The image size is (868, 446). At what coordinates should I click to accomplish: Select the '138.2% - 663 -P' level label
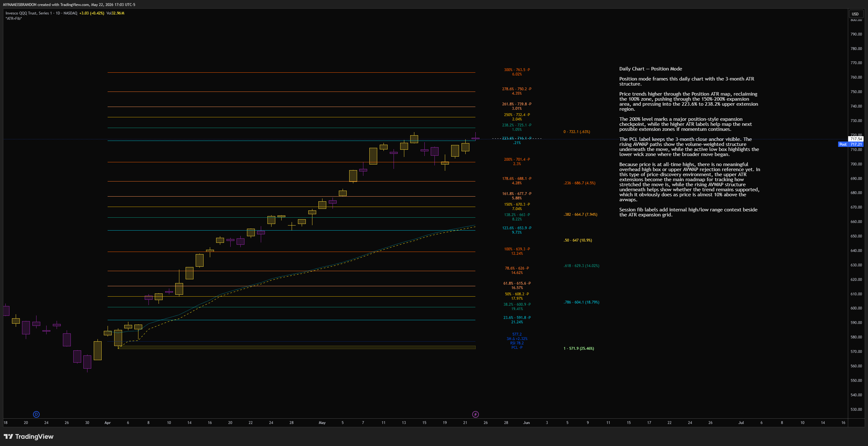[517, 215]
